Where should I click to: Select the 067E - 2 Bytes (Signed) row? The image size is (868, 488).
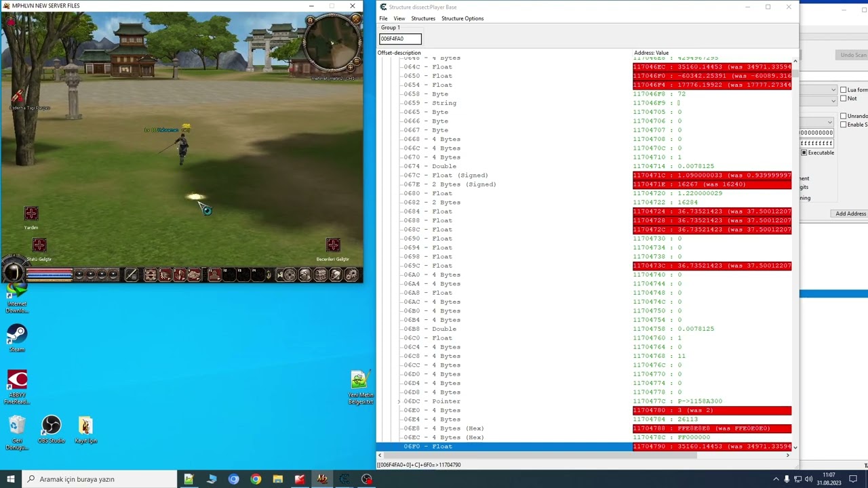pyautogui.click(x=584, y=184)
